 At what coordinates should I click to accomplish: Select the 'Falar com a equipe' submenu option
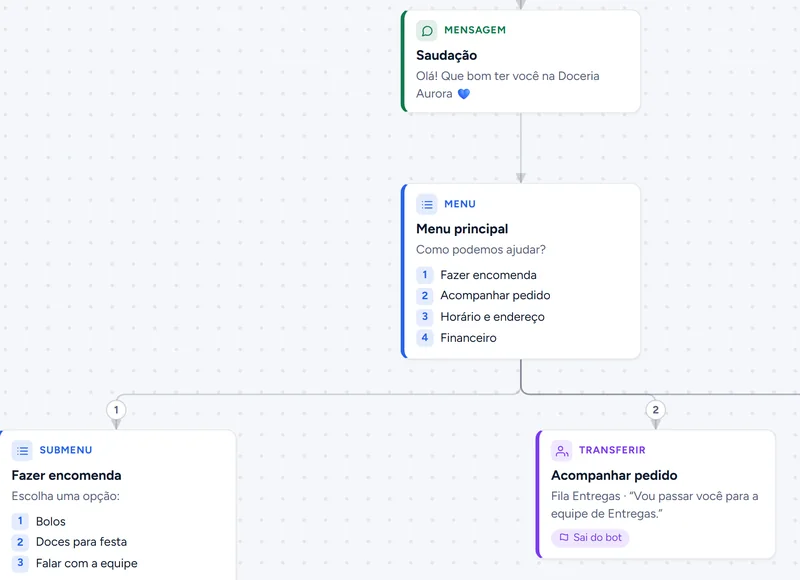click(x=87, y=563)
